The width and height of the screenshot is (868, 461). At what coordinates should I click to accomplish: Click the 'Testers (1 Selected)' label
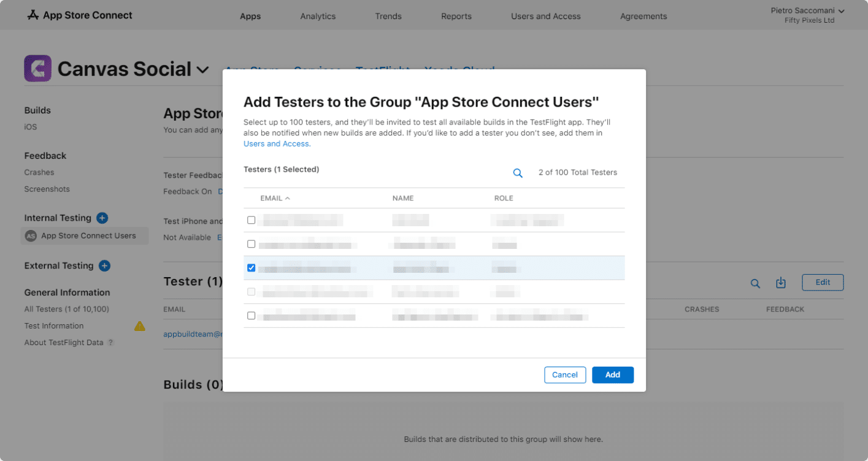[282, 170]
